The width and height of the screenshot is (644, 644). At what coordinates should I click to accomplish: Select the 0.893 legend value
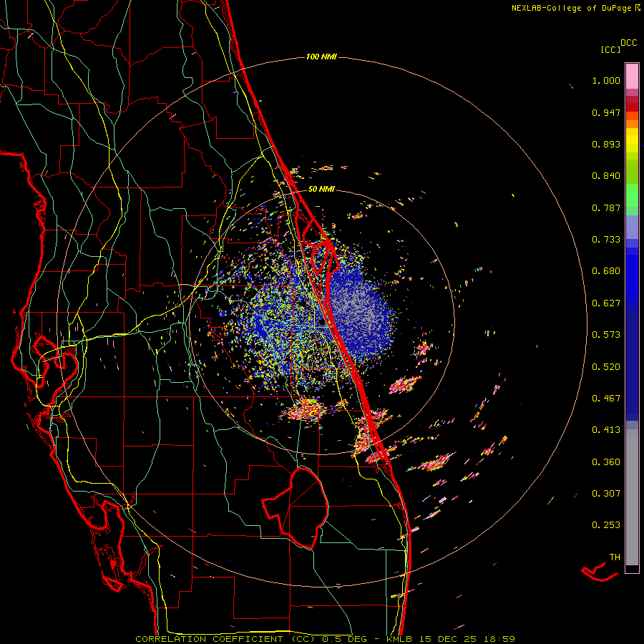(x=606, y=144)
